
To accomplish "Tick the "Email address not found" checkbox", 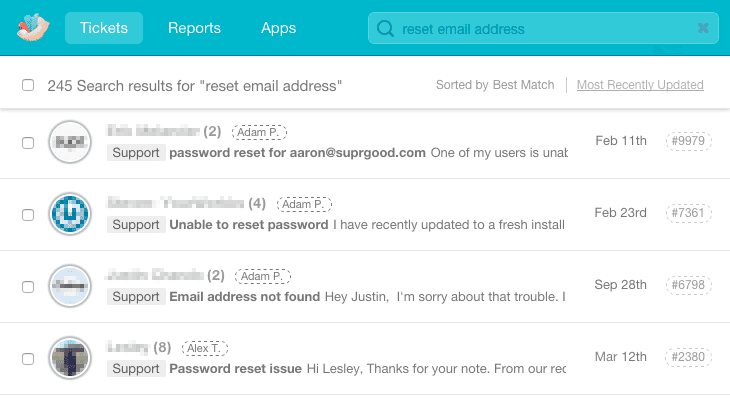I will click(x=28, y=286).
